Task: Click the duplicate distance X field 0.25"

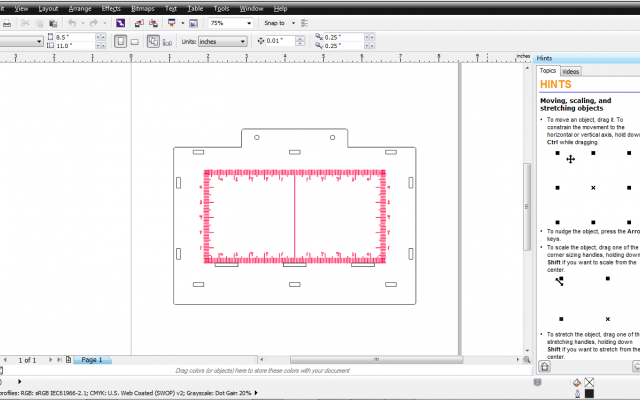Action: click(x=343, y=37)
